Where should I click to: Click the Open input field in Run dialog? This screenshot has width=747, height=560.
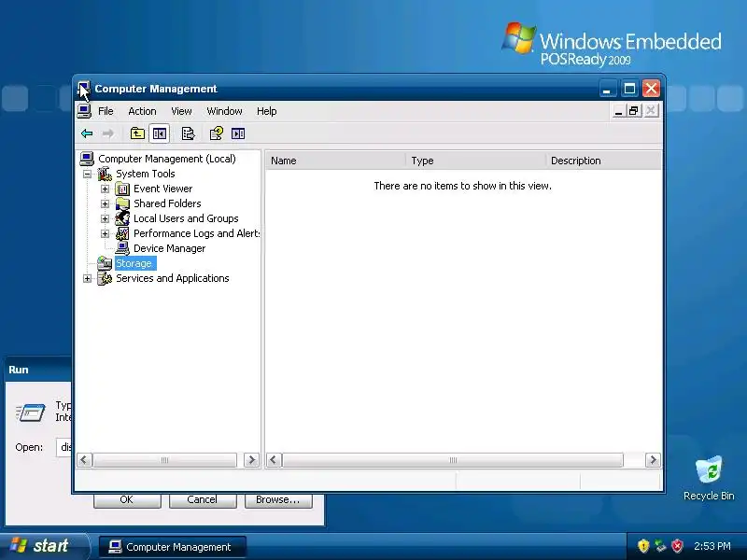pyautogui.click(x=63, y=447)
